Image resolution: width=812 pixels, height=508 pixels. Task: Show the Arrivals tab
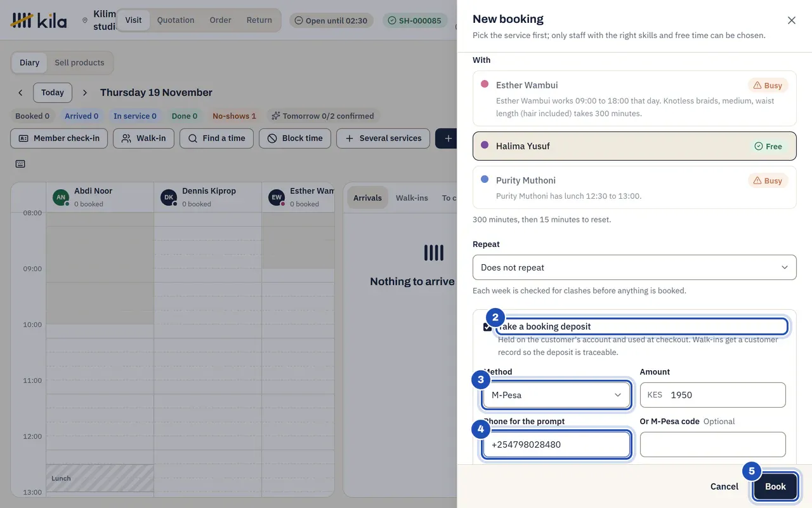367,198
